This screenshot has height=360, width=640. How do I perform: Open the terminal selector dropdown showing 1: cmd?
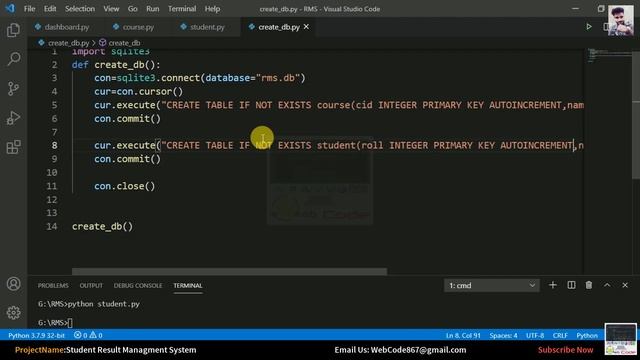point(491,285)
